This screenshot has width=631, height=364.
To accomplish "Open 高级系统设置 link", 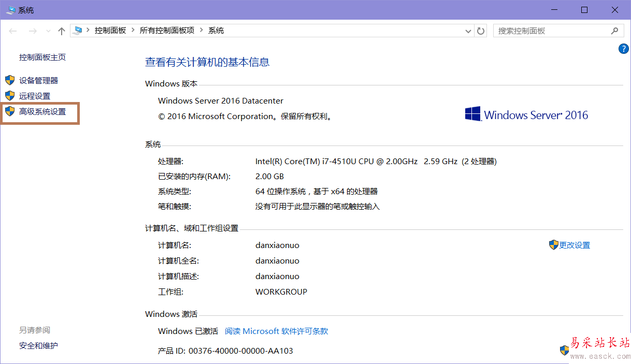I will point(42,111).
